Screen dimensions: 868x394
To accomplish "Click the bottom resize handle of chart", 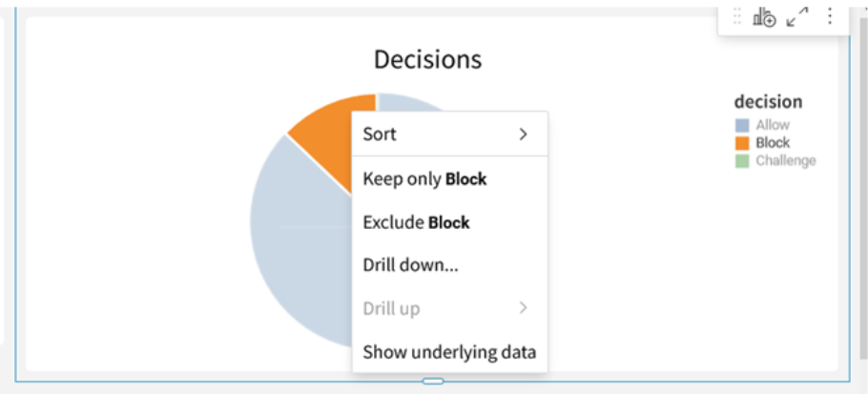I will pos(433,381).
